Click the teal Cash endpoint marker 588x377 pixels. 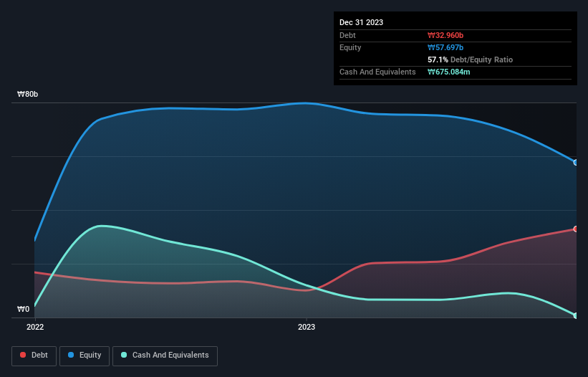tap(576, 315)
